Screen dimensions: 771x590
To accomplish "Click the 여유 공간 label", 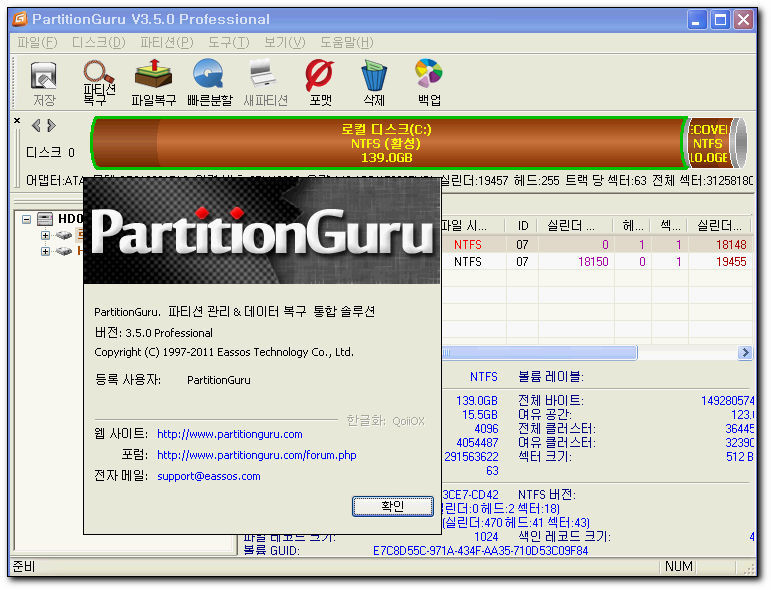I will 545,415.
